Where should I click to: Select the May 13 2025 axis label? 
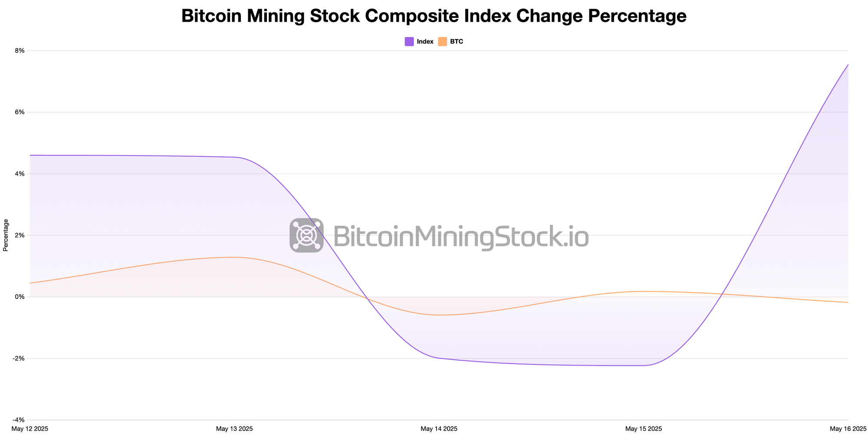tap(234, 429)
